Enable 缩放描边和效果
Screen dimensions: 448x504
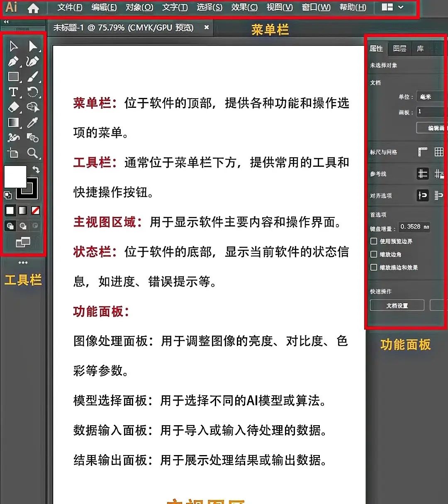coord(373,268)
